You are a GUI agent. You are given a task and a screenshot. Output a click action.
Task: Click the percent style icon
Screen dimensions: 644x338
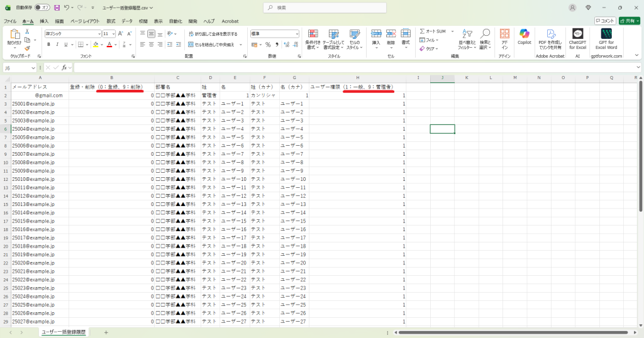coord(268,45)
